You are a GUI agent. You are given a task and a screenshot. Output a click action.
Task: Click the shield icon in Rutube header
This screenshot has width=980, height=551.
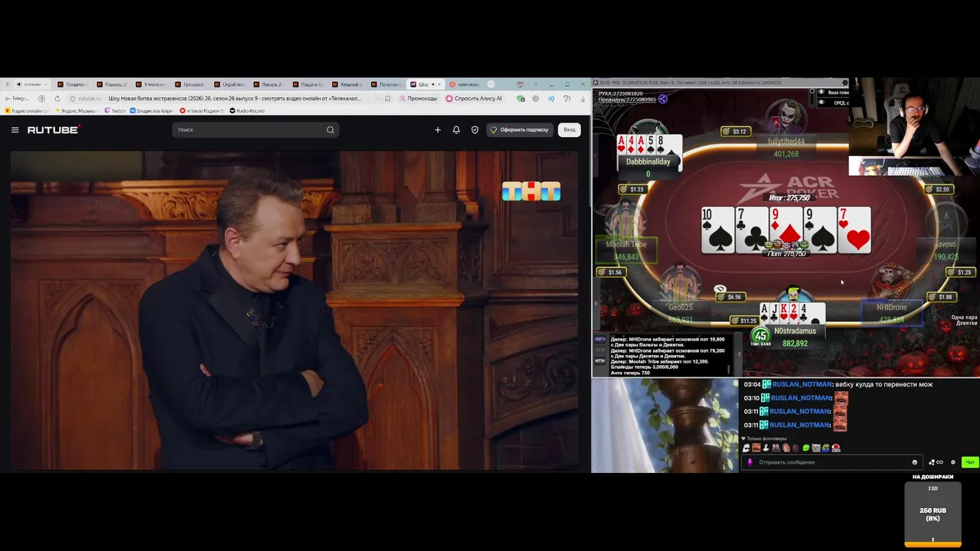(475, 130)
